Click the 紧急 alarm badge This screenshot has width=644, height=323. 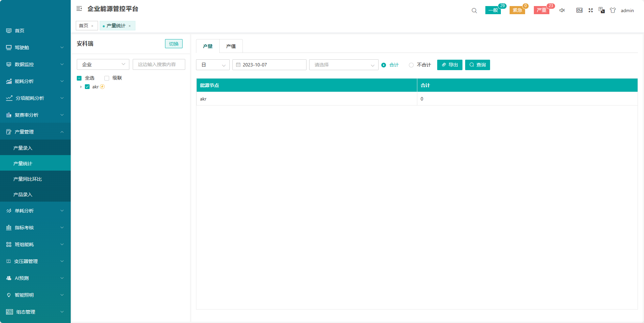pyautogui.click(x=517, y=10)
